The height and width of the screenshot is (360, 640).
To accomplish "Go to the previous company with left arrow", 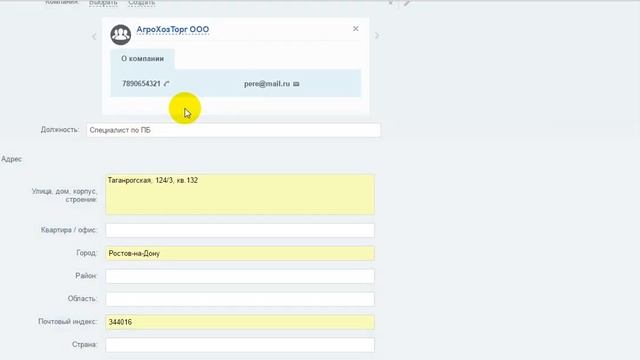I will coord(94,36).
